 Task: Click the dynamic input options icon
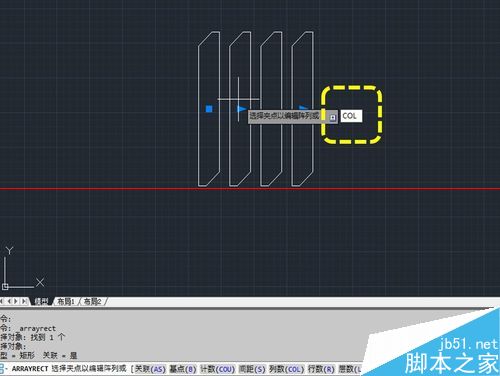[332, 117]
